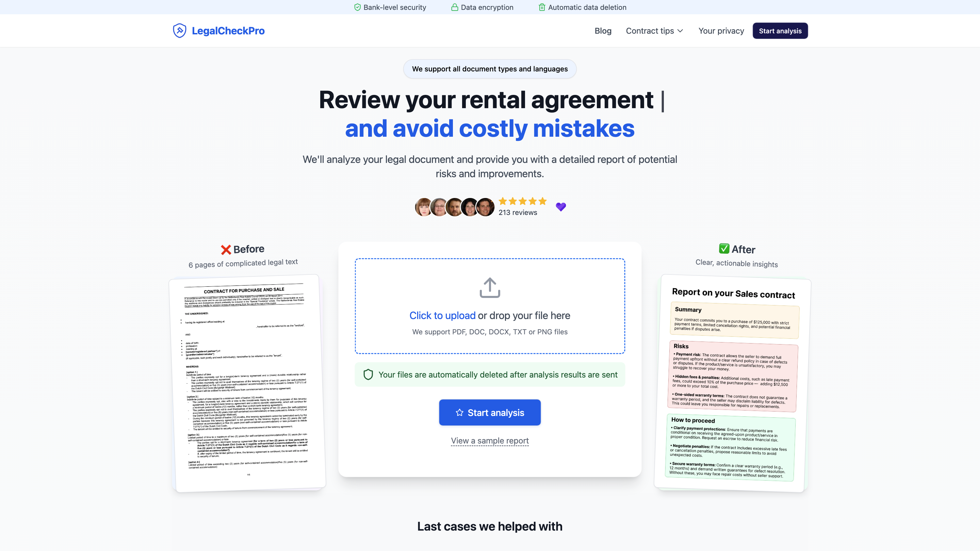The width and height of the screenshot is (980, 551).
Task: Click the star icon inside Start analysis button
Action: coord(459,412)
